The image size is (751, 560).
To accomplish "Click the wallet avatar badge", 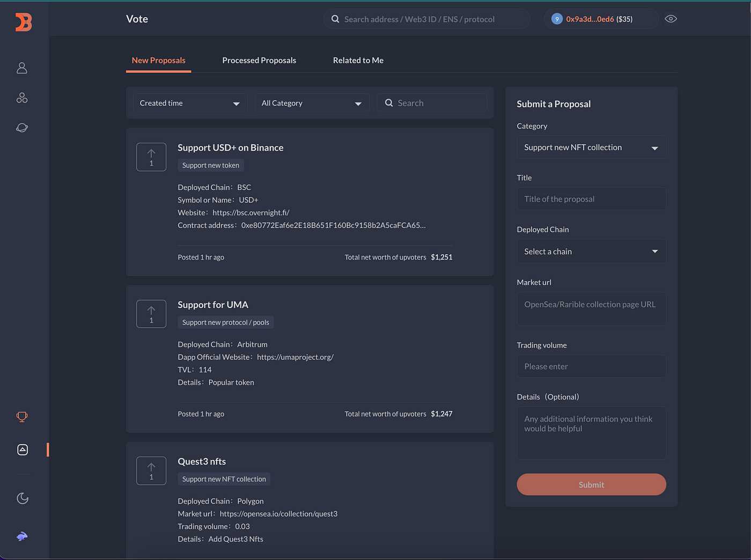I will pos(557,19).
